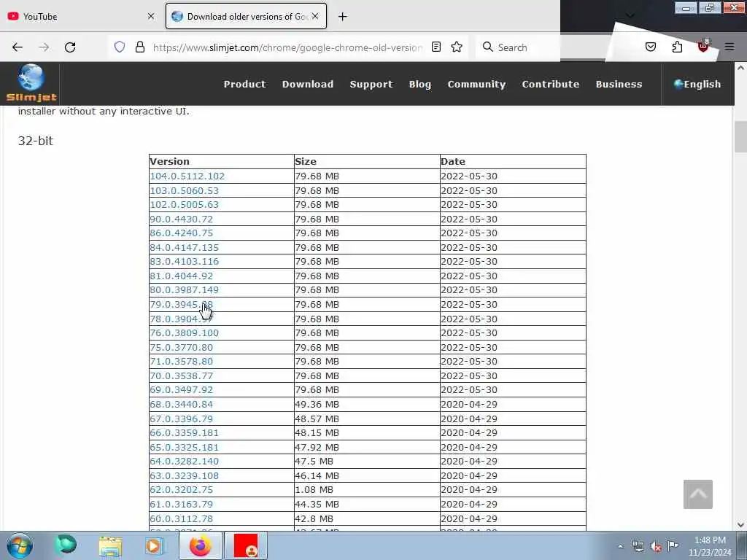Download version 90.0.4430.72
This screenshot has width=747, height=560.
pos(182,219)
